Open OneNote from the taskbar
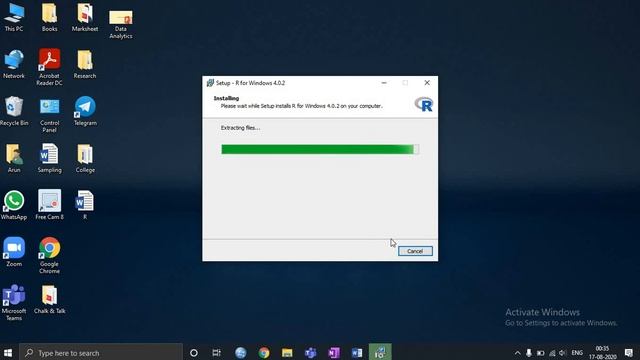640x360 pixels. coord(333,353)
